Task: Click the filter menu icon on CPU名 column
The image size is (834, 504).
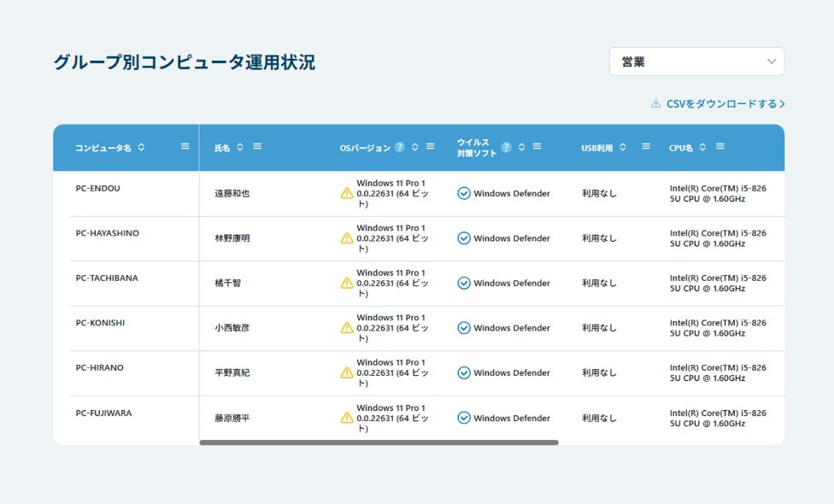Action: (x=720, y=146)
